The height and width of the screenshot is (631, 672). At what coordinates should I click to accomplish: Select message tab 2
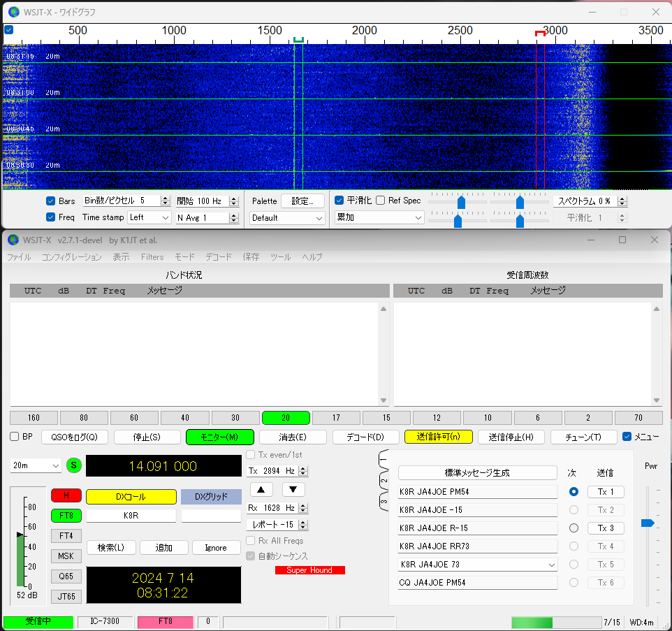pos(384,481)
